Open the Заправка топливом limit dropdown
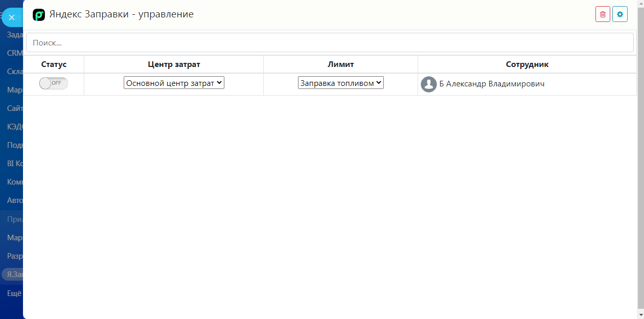Viewport: 644px width, 319px height. tap(340, 83)
